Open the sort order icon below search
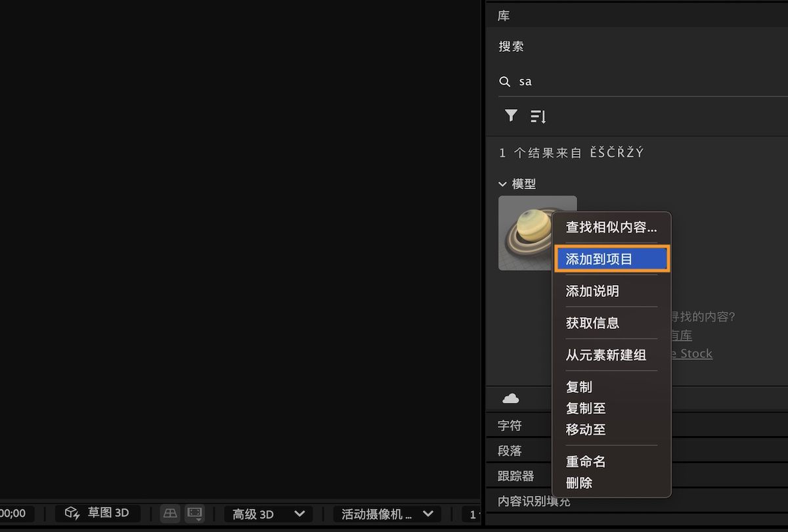The height and width of the screenshot is (532, 788). (538, 116)
